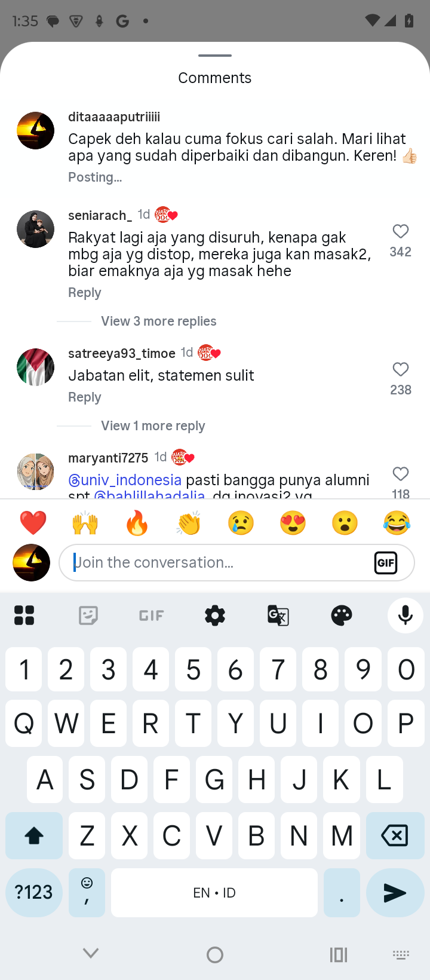Collapse the keyboard with the down chevron
This screenshot has height=980, width=430.
(x=91, y=954)
